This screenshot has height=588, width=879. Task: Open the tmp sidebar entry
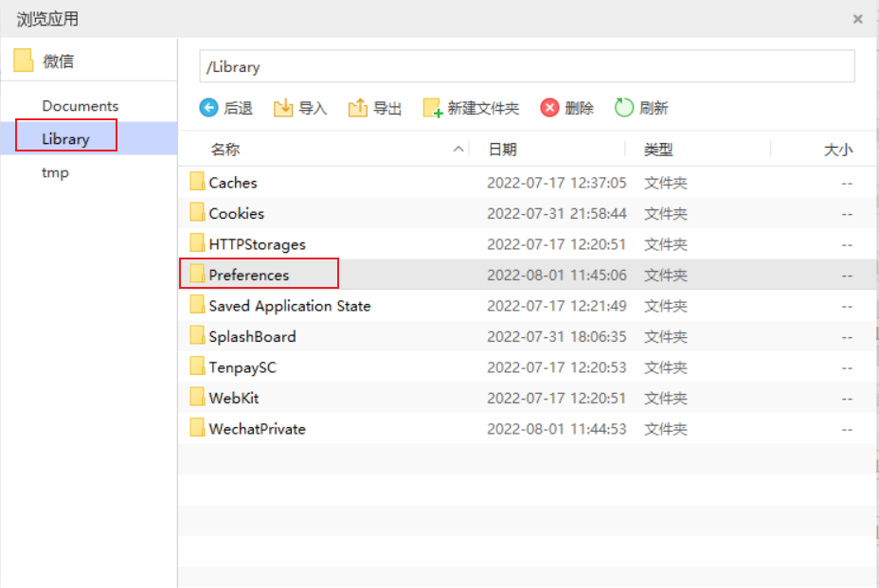pyautogui.click(x=55, y=172)
